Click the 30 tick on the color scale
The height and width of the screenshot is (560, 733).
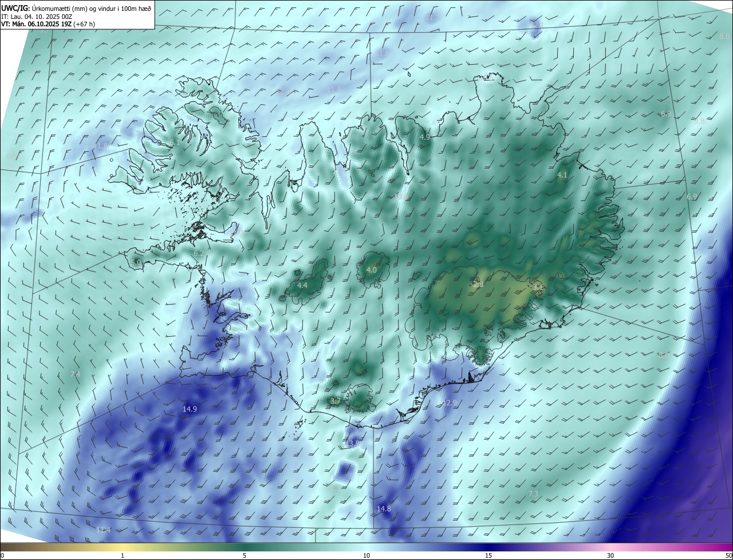tap(610, 555)
